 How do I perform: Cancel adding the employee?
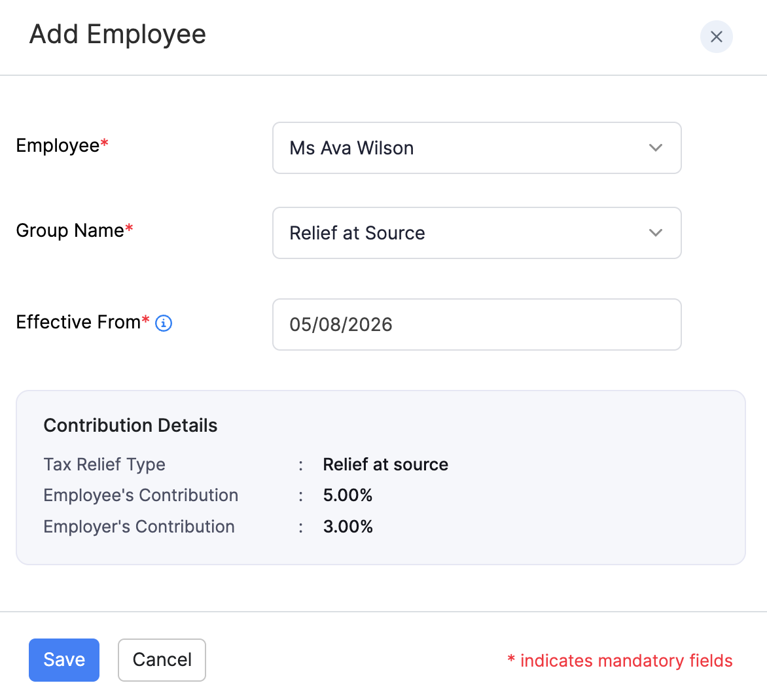tap(162, 660)
